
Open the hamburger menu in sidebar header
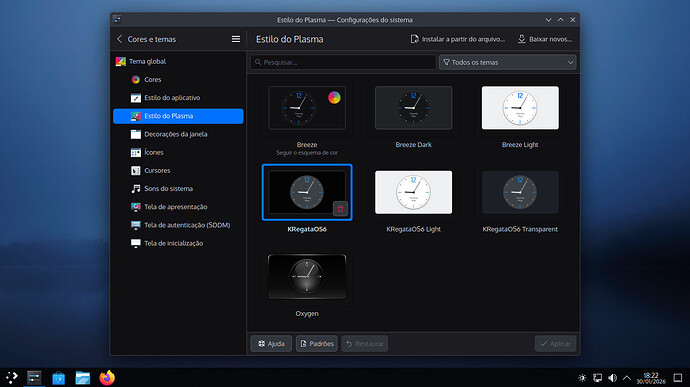(236, 39)
